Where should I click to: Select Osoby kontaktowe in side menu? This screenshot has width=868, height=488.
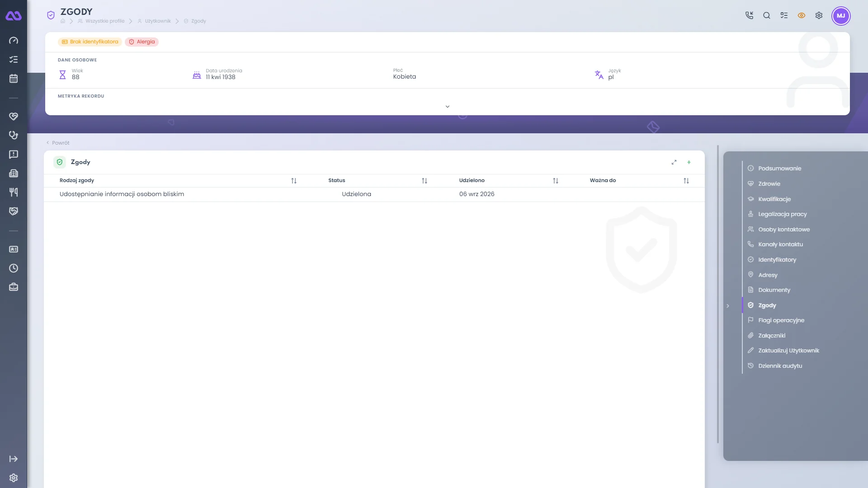coord(784,230)
